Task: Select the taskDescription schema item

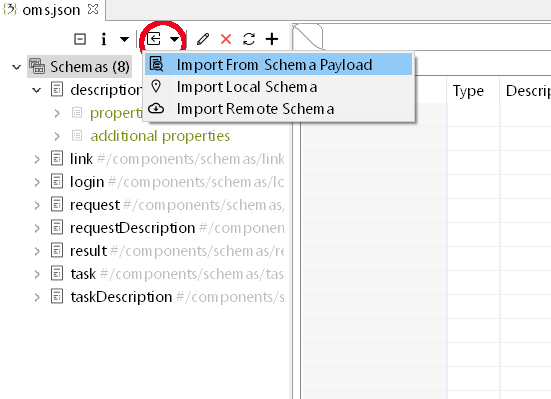Action: click(x=121, y=297)
